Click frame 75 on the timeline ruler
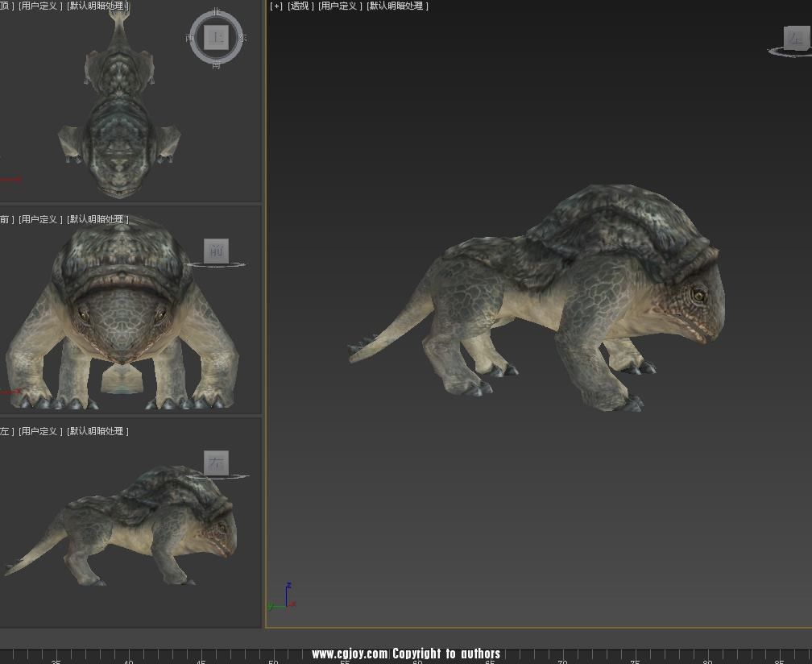 click(635, 656)
